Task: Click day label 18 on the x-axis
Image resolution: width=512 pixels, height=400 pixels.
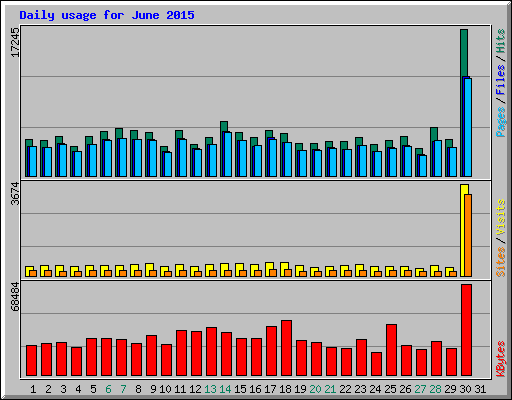Action: [x=285, y=389]
